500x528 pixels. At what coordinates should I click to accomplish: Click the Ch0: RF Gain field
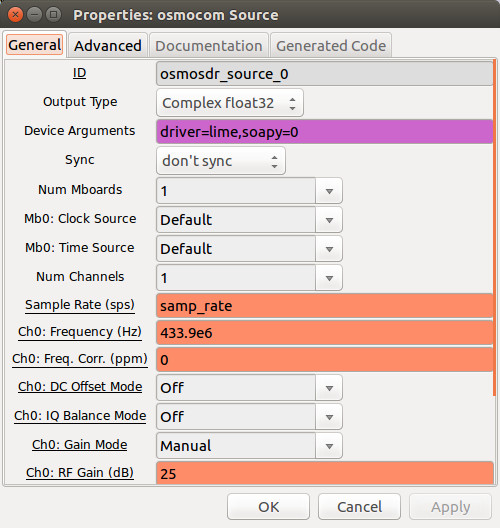click(325, 473)
